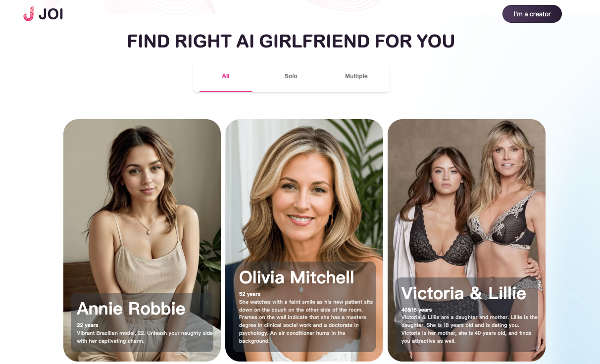The width and height of the screenshot is (600, 364).
Task: Switch to the Multiple tab
Action: [356, 76]
